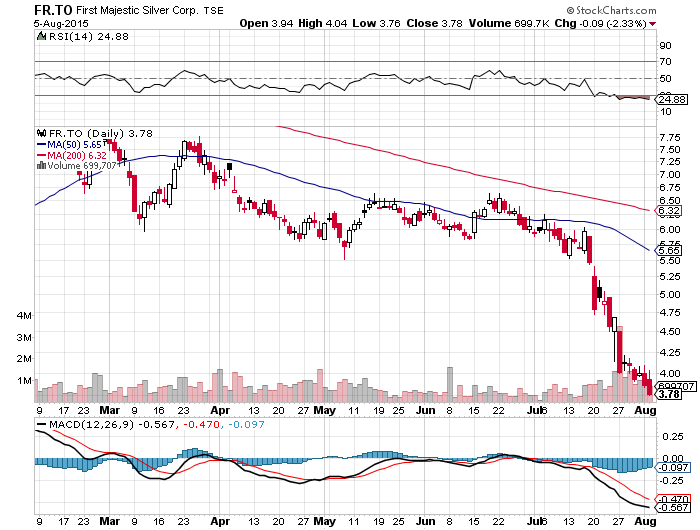Viewport: 700px width, 530px height.
Task: Click Mar on the bottom MACD date axis
Action: tap(109, 521)
